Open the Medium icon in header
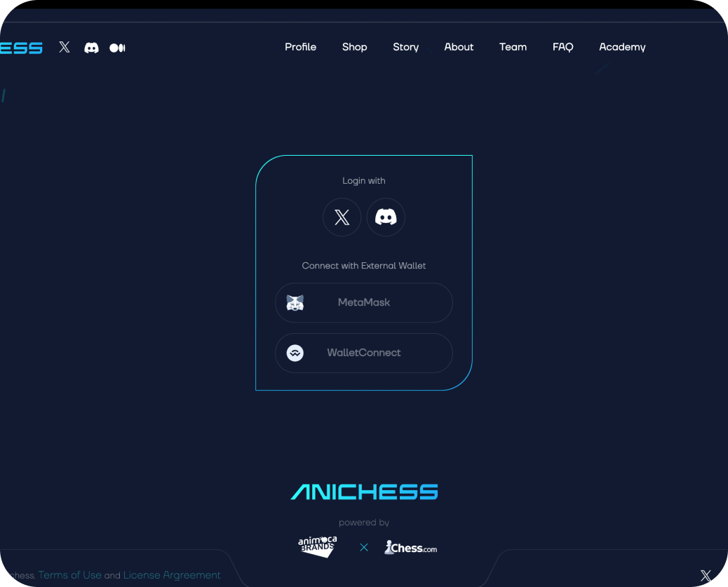 [x=117, y=48]
